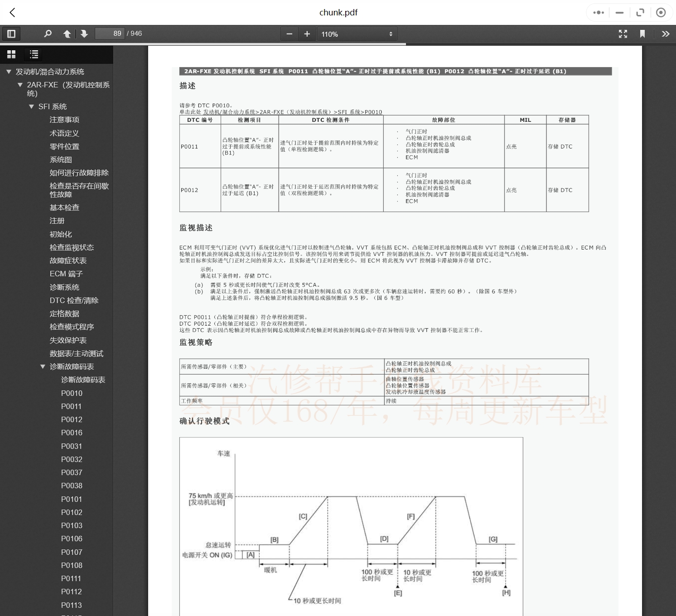
Task: Select 故障症状表 outline entry
Action: (68, 260)
